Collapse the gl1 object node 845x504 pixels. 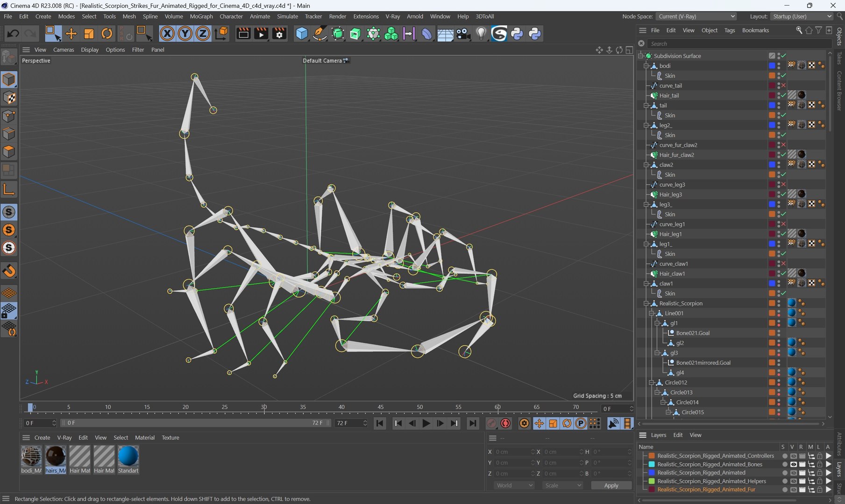point(657,323)
